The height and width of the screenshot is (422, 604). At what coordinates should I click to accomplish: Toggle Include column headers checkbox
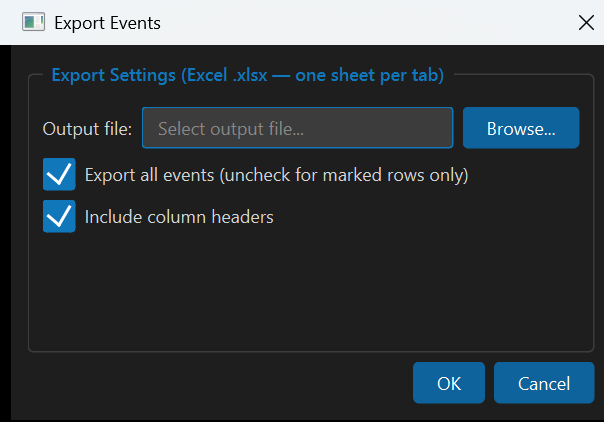[x=59, y=216]
